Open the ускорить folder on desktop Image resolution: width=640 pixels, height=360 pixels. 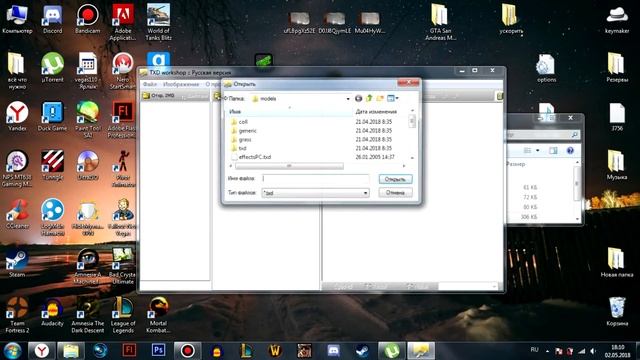[x=511, y=19]
